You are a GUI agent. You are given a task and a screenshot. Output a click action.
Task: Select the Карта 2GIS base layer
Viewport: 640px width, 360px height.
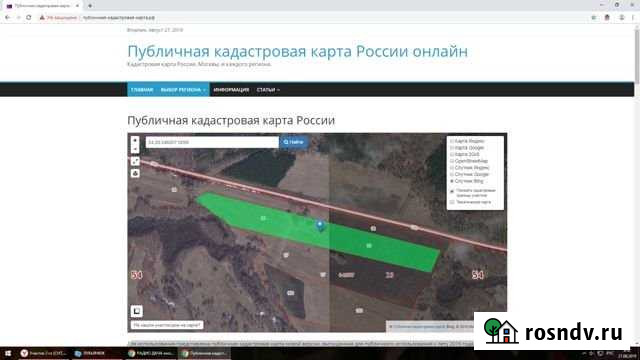click(465, 154)
